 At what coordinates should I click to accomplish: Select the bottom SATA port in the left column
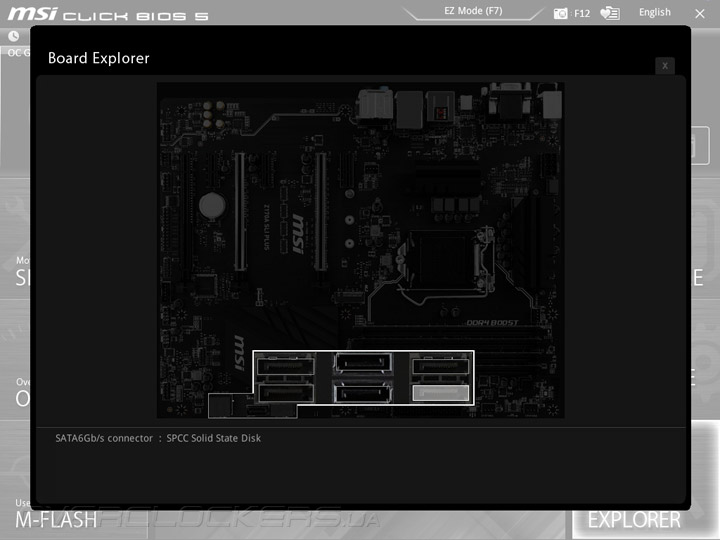(286, 393)
